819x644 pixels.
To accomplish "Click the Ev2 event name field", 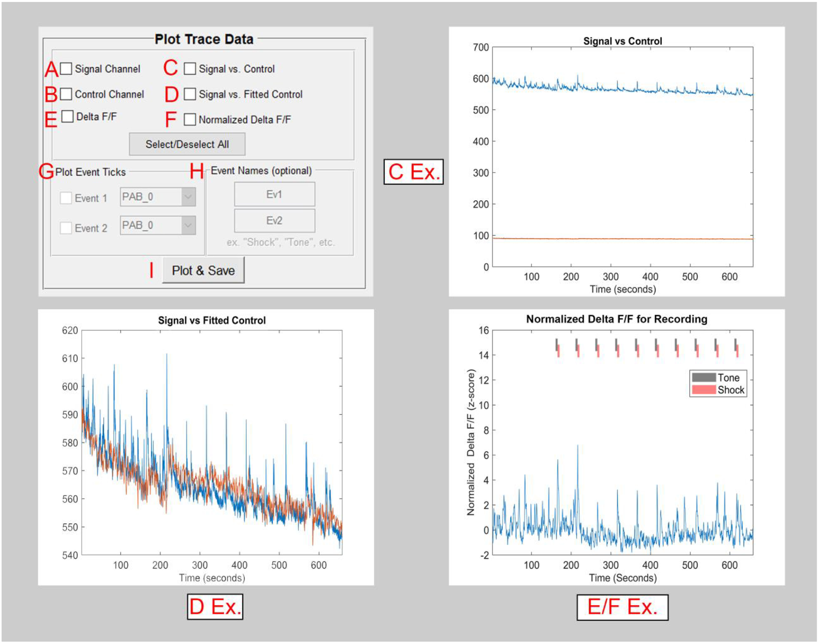I will click(275, 221).
